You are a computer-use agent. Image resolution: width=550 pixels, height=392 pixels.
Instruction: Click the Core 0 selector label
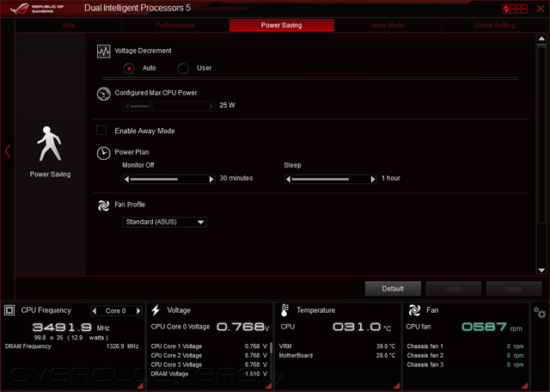coord(115,311)
